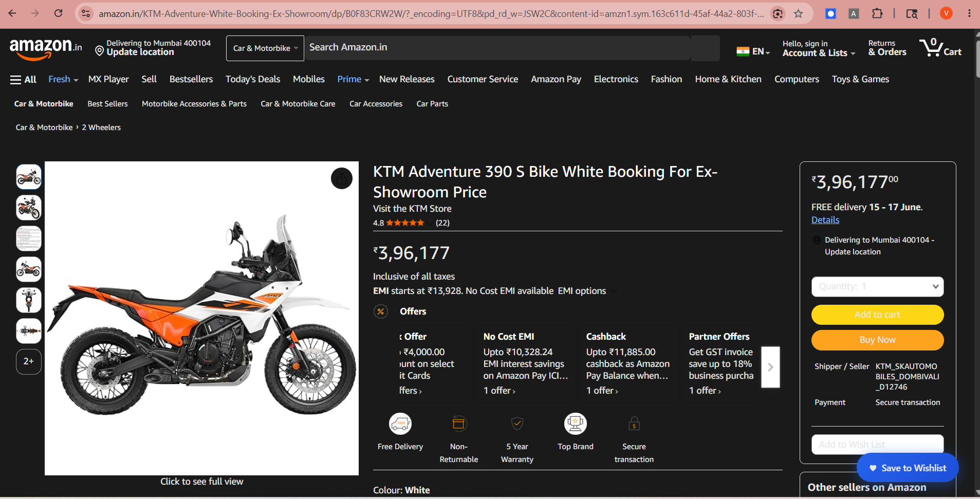
Task: Open Returns & Orders
Action: click(887, 48)
